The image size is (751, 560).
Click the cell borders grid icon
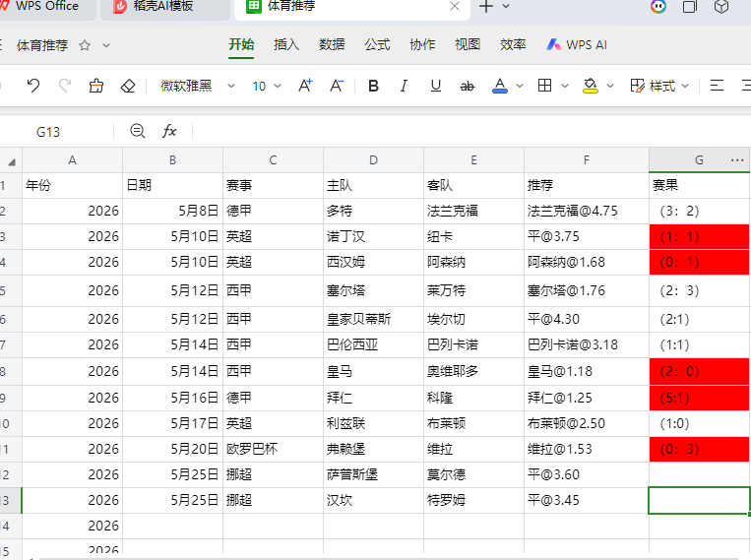point(544,86)
